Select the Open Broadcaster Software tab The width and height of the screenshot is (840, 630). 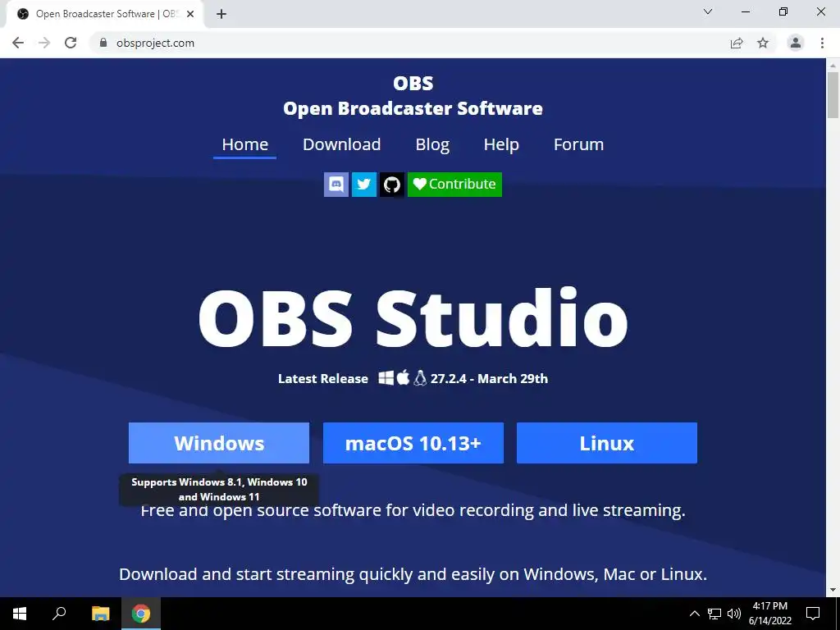(104, 15)
